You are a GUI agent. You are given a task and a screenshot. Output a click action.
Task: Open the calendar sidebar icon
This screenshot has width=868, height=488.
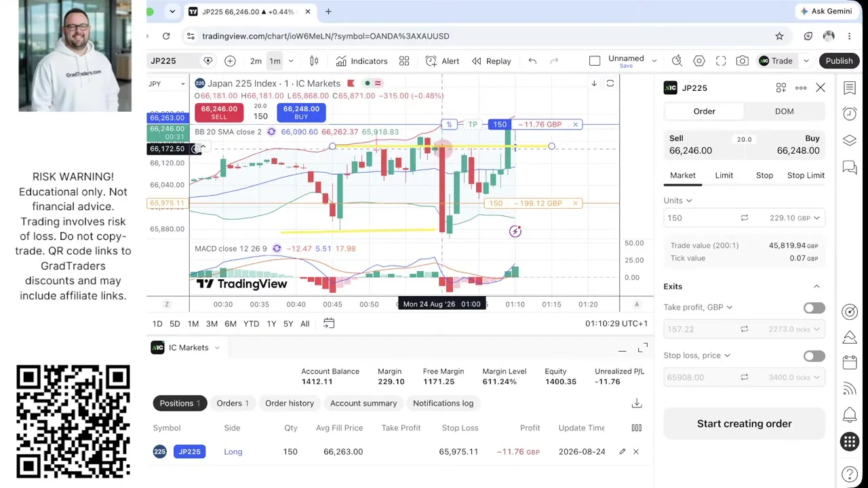click(x=850, y=363)
